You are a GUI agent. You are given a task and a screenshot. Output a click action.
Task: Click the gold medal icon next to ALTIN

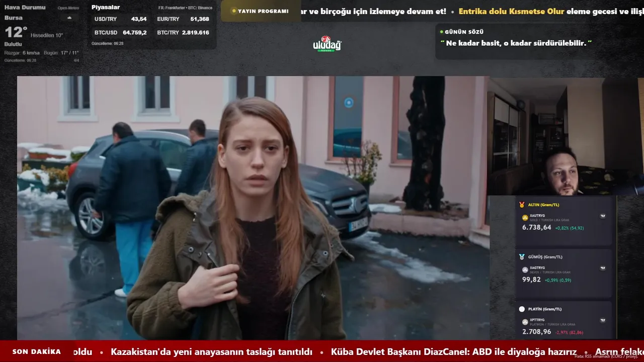pyautogui.click(x=522, y=205)
